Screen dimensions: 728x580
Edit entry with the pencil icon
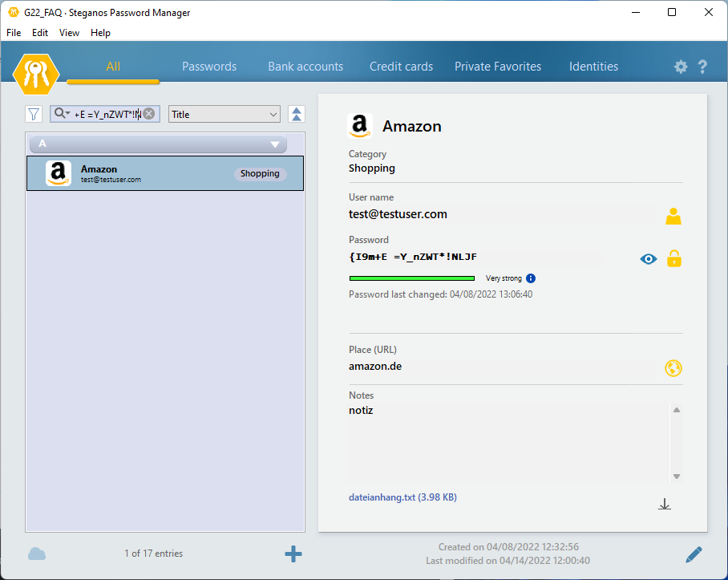pyautogui.click(x=694, y=554)
